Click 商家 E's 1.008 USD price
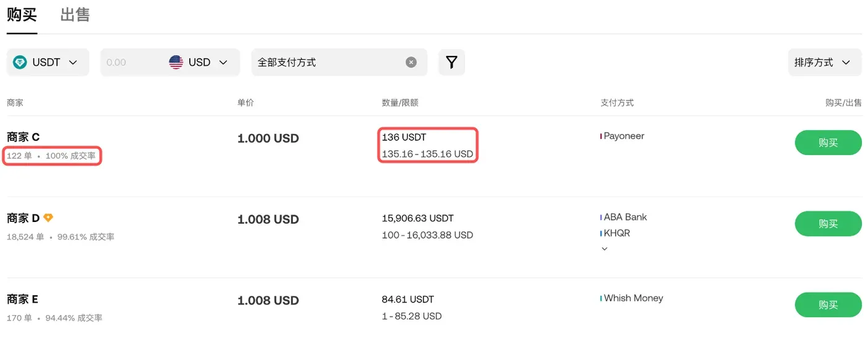The height and width of the screenshot is (346, 868). coord(268,301)
